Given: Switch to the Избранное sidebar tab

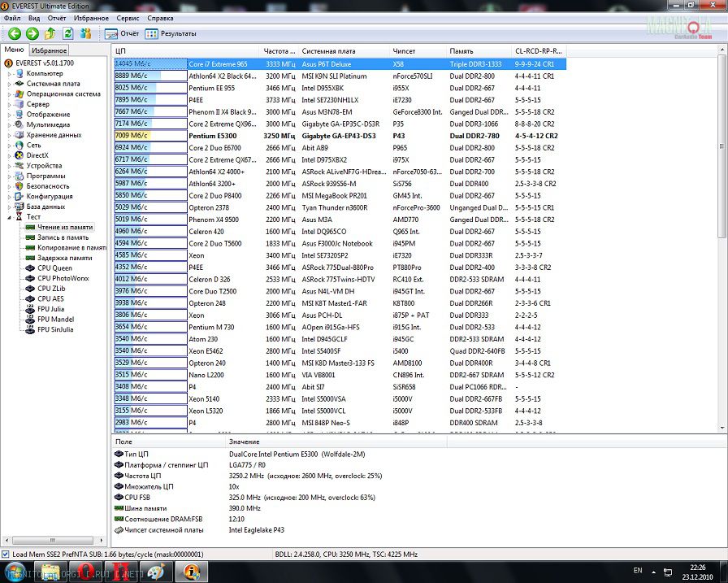Looking at the screenshot, I should [50, 50].
